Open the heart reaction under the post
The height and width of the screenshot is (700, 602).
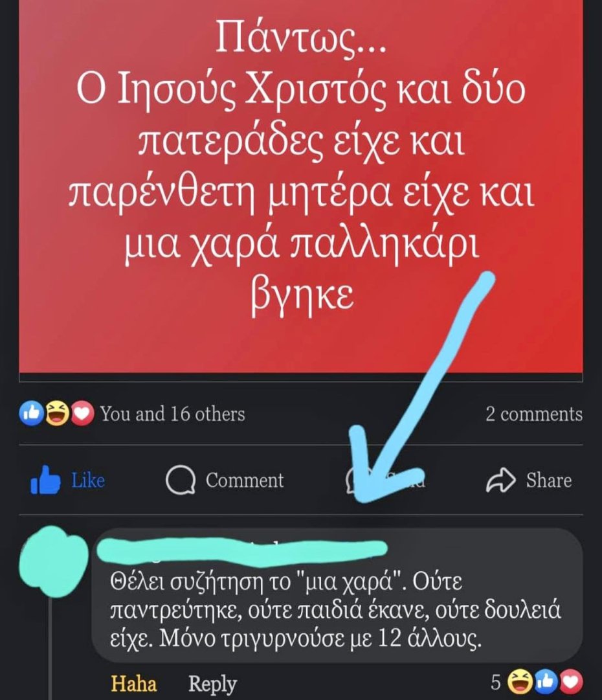coord(82,413)
